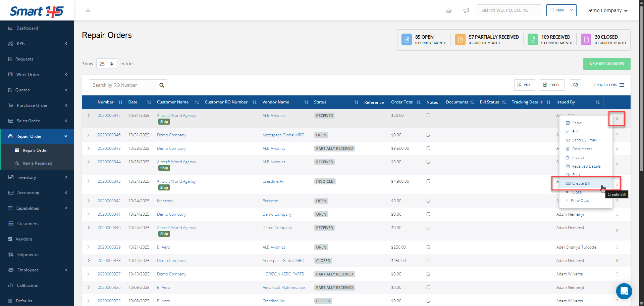Image resolution: width=644 pixels, height=306 pixels.
Task: Export the table using the Excel button
Action: coord(552,85)
